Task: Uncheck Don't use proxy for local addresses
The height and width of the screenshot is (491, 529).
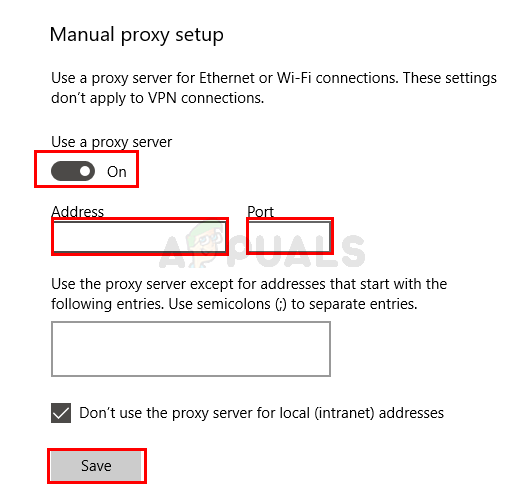Action: 61,413
